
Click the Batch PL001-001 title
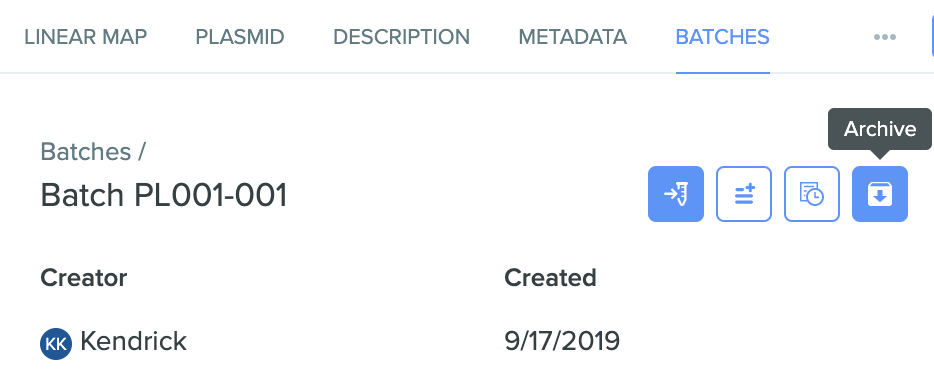164,195
